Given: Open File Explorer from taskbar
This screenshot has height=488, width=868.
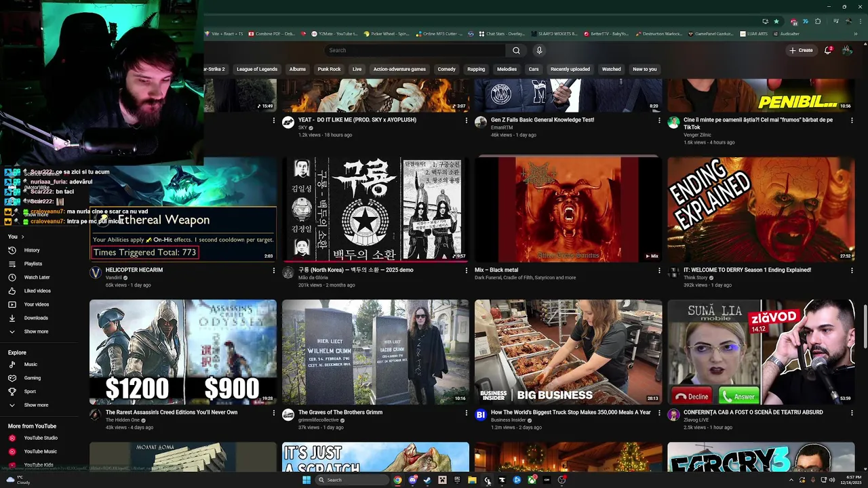Looking at the screenshot, I should tap(472, 480).
